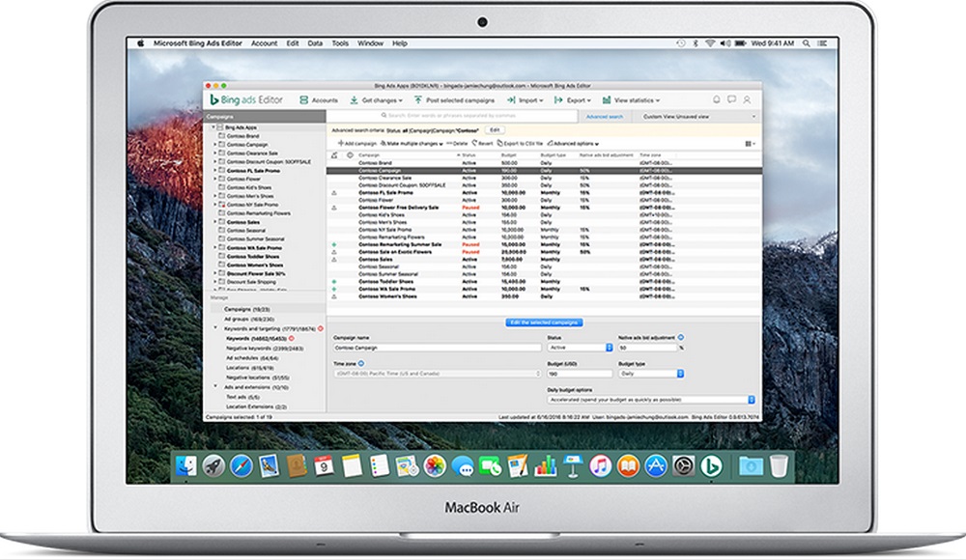Open the Daily budget options dropdown
Image resolution: width=966 pixels, height=560 pixels.
coord(650,400)
